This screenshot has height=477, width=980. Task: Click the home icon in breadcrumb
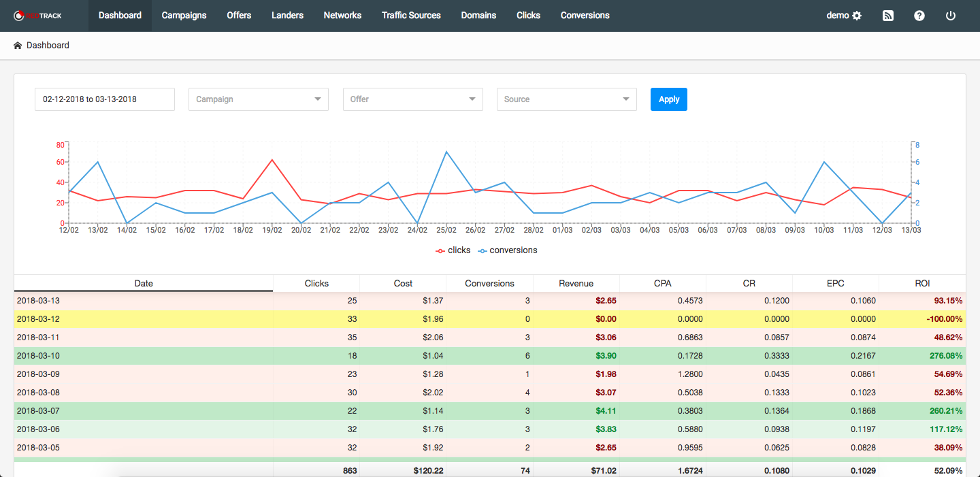(x=18, y=46)
